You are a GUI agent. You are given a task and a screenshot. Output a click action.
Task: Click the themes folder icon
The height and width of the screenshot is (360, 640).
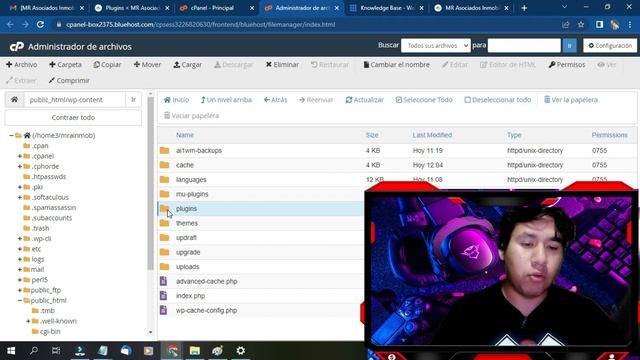[164, 223]
